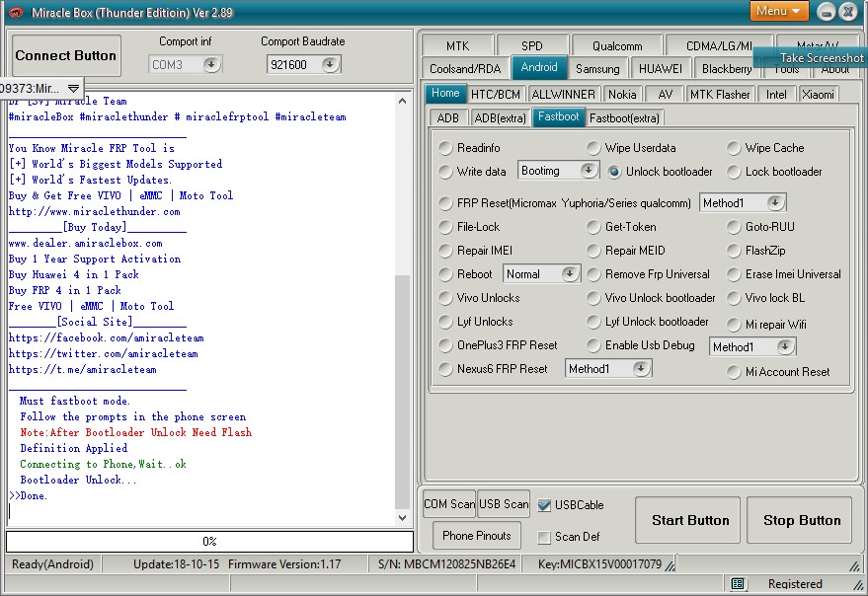
Task: Select the Remove Frp Universal option
Action: point(593,274)
